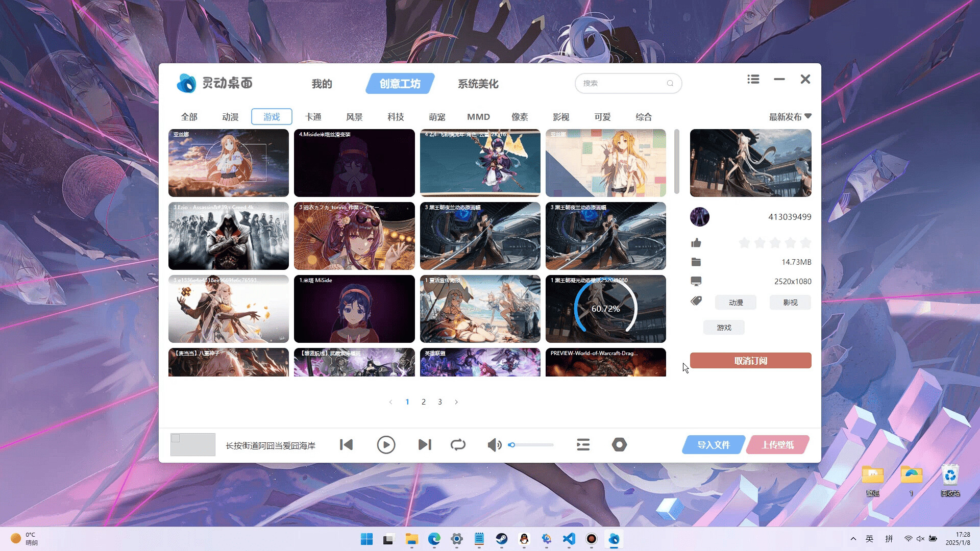Click the 上传壁纸 button
The height and width of the screenshot is (551, 980).
click(x=777, y=445)
